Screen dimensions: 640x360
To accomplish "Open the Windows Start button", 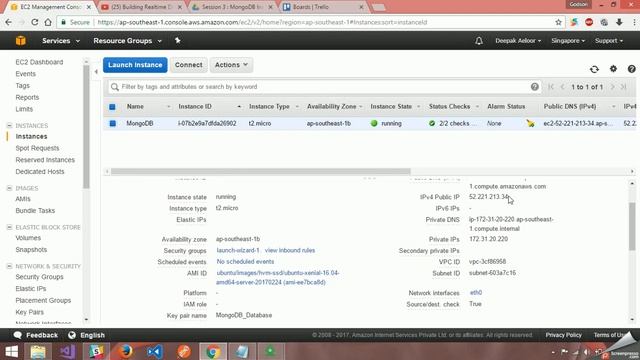I will point(11,351).
